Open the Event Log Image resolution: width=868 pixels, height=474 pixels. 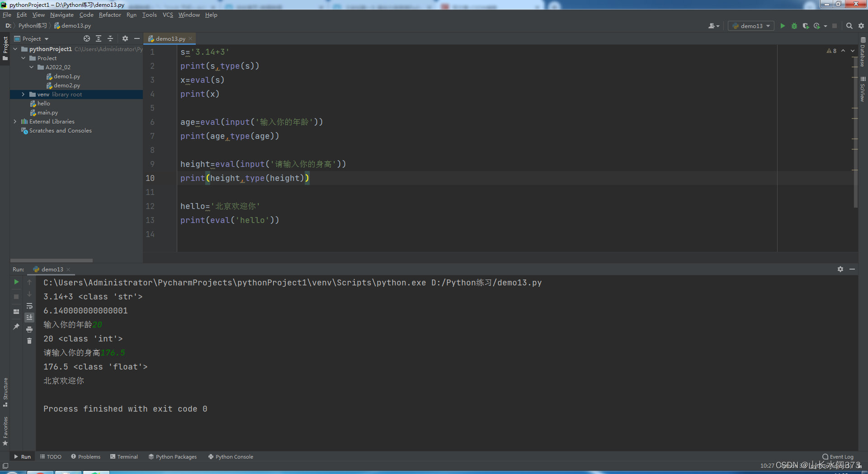coord(838,456)
